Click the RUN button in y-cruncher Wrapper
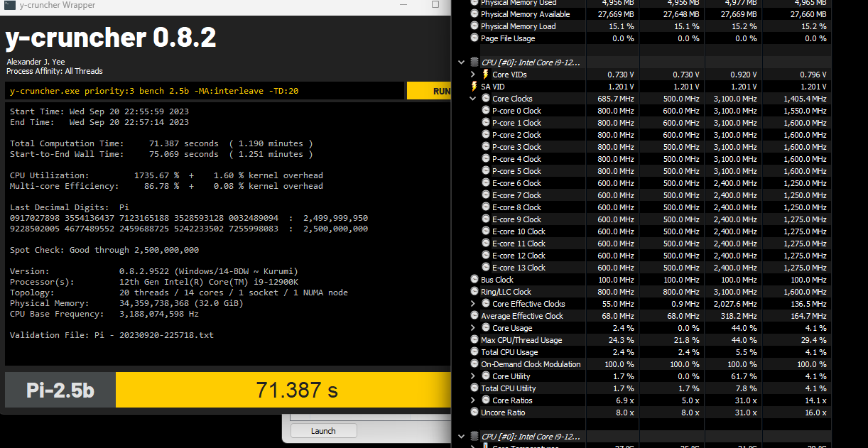Screen dimensions: 868x448 [x=428, y=91]
